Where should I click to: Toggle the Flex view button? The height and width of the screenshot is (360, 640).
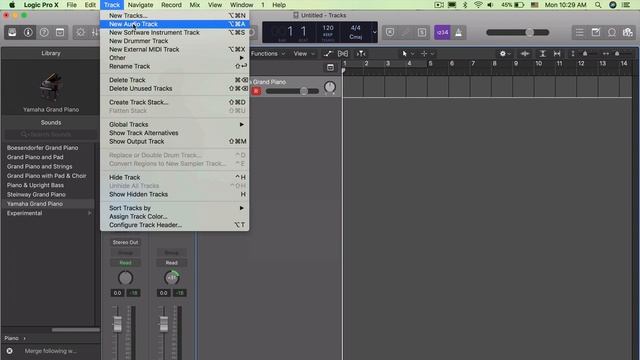click(x=343, y=53)
